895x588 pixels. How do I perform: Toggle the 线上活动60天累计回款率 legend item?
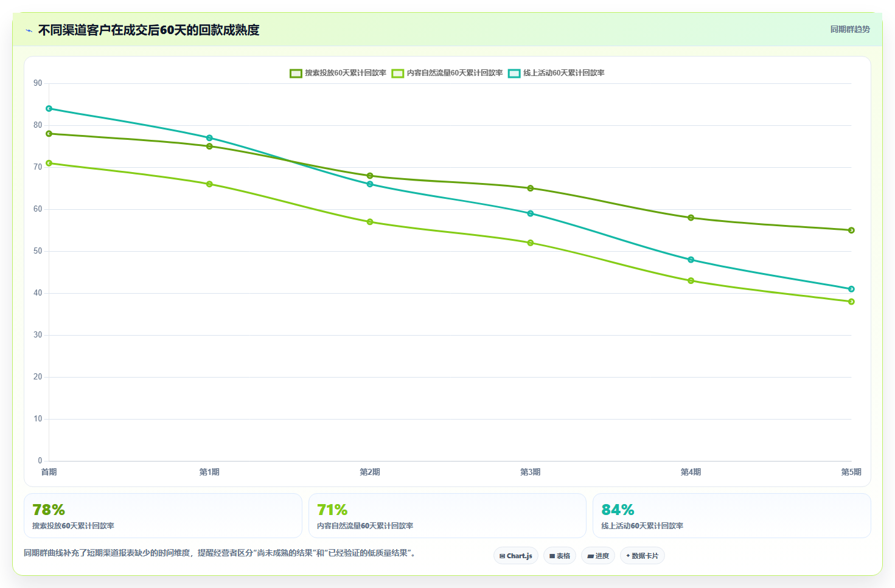point(556,73)
